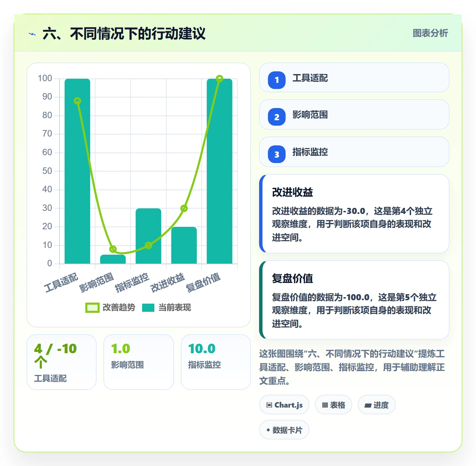Click the heading 六、不同情况下的行动建议
The height and width of the screenshot is (466, 476).
124,34
